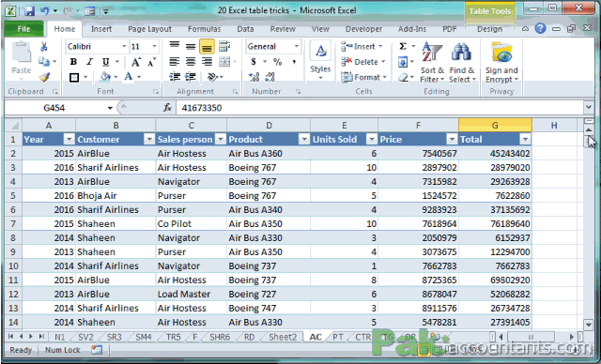
Task: Apply Accounting dollar number format
Action: [x=254, y=62]
